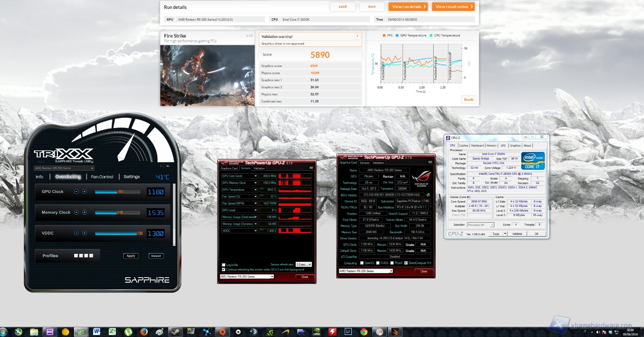Image resolution: width=644 pixels, height=337 pixels.
Task: Open the Validation warning help icon
Action: point(357,37)
